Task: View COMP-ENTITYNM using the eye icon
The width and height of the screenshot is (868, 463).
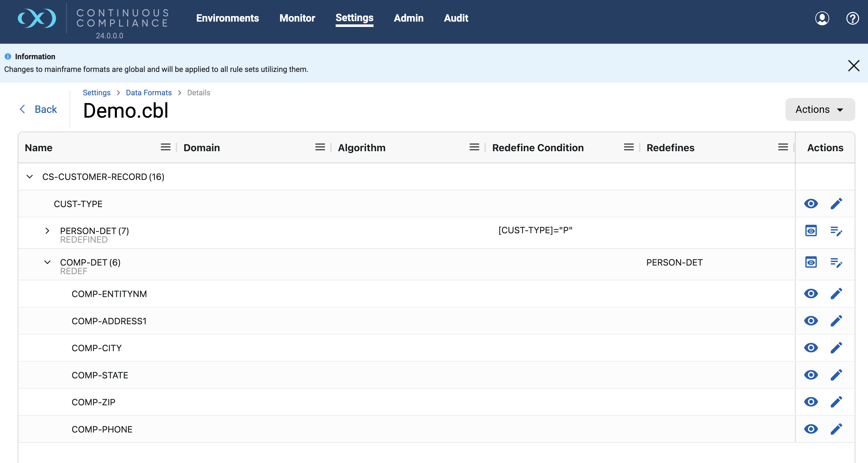Action: (811, 294)
